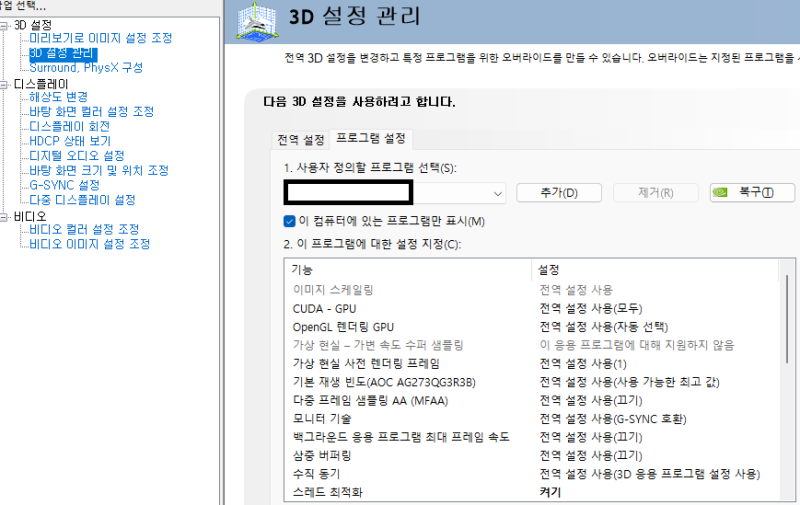This screenshot has width=800, height=505.
Task: Collapse the 디스플레이 tree node
Action: click(4, 85)
